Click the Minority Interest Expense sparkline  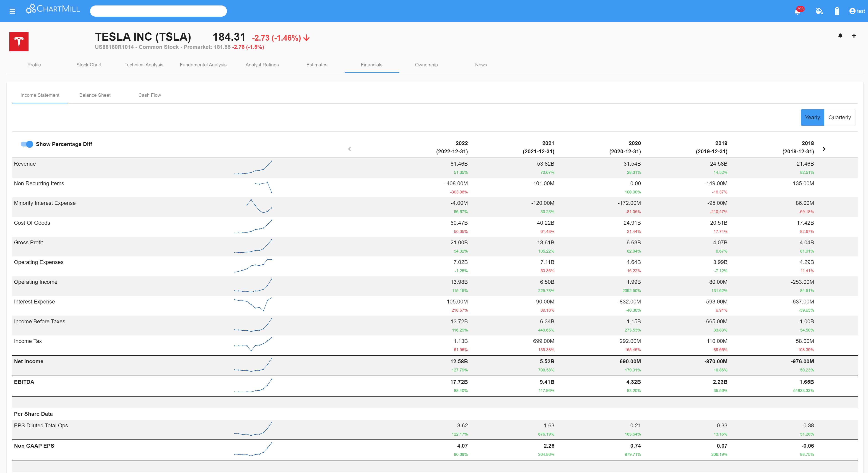click(x=259, y=206)
